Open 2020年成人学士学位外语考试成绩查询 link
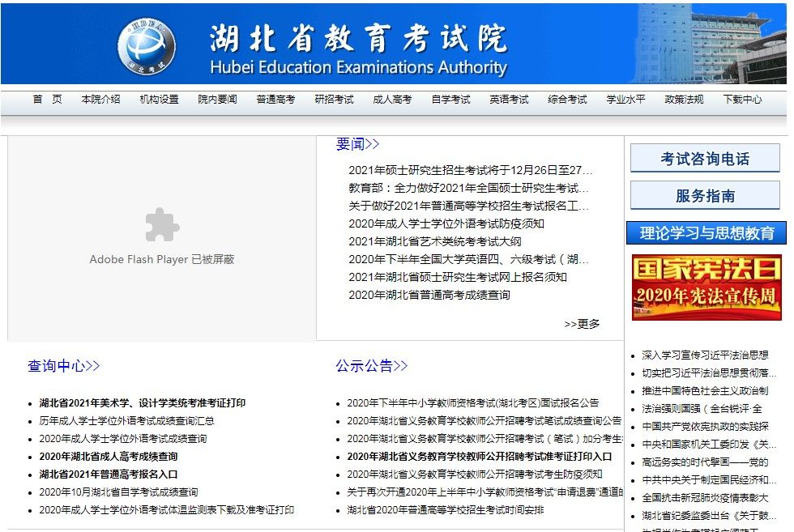The image size is (794, 532). tap(123, 438)
